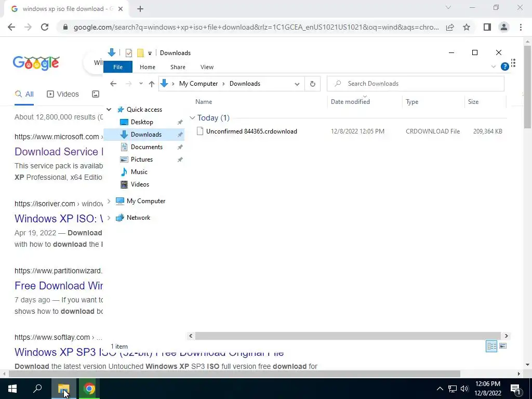
Task: Reload the Chrome page
Action: (x=45, y=27)
